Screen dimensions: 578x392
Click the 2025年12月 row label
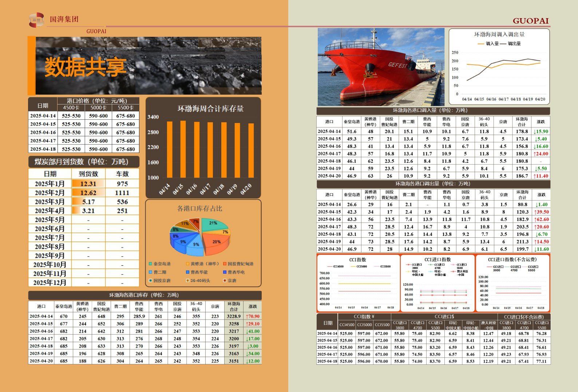coord(50,282)
